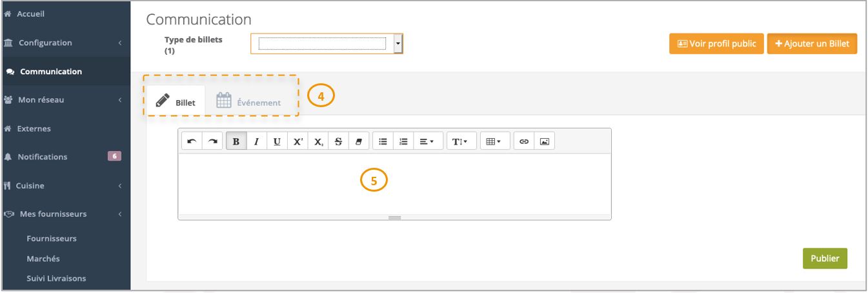868x293 pixels.
Task: Apply superscript formatting
Action: click(298, 141)
